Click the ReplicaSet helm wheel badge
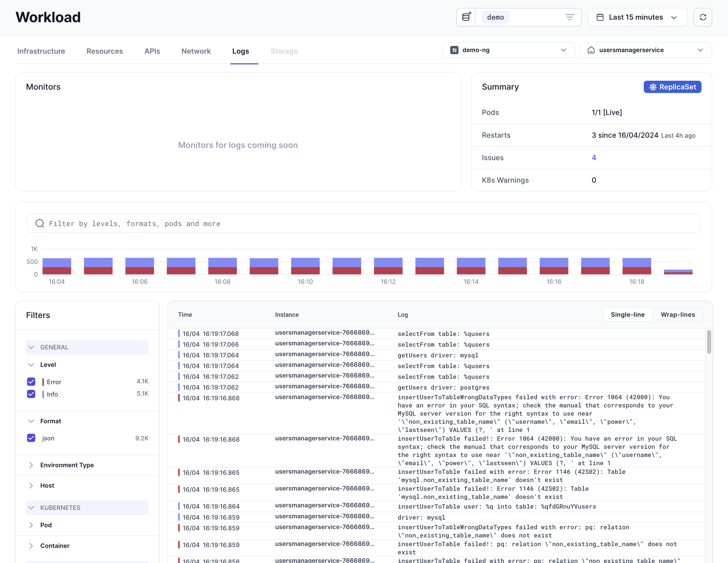 [672, 87]
